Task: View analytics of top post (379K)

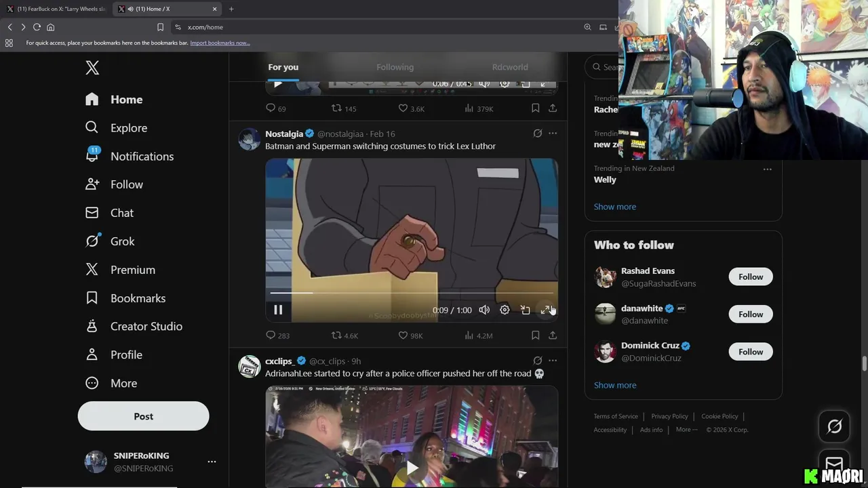Action: [479, 108]
